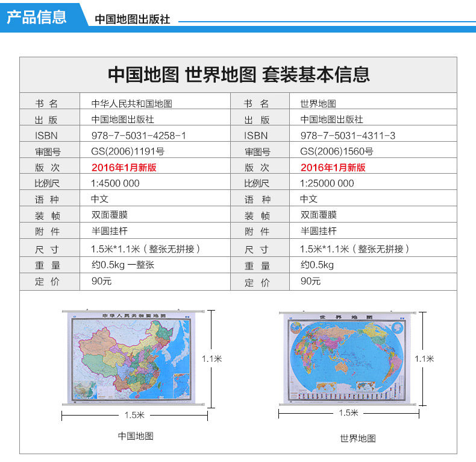This screenshot has height=462, width=476.
Task: Click 审图号 value GS(2006)1560号
Action: pos(337,151)
